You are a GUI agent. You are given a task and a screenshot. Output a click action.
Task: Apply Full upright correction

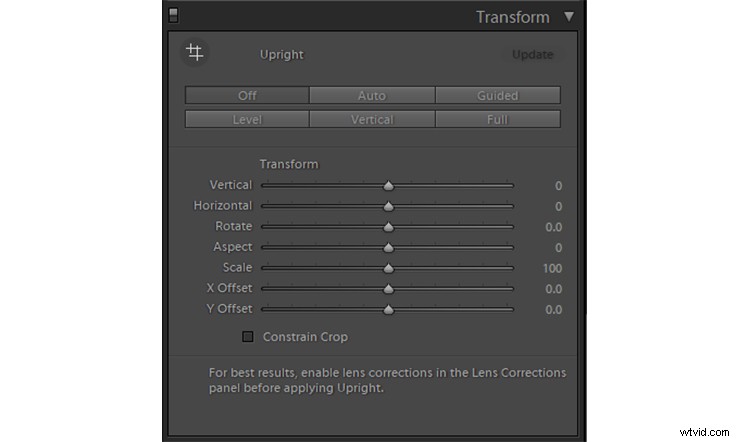[x=497, y=119]
